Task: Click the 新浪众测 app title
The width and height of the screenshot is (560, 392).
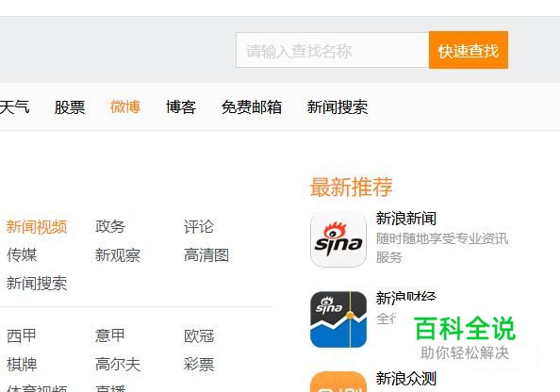Action: (x=406, y=379)
